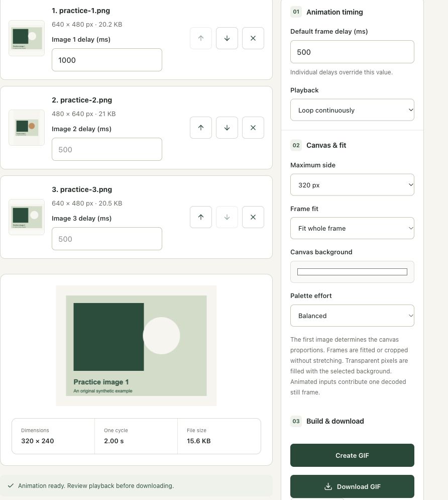This screenshot has width=448, height=500.
Task: Click the Image 1 delay input field
Action: pos(107,60)
